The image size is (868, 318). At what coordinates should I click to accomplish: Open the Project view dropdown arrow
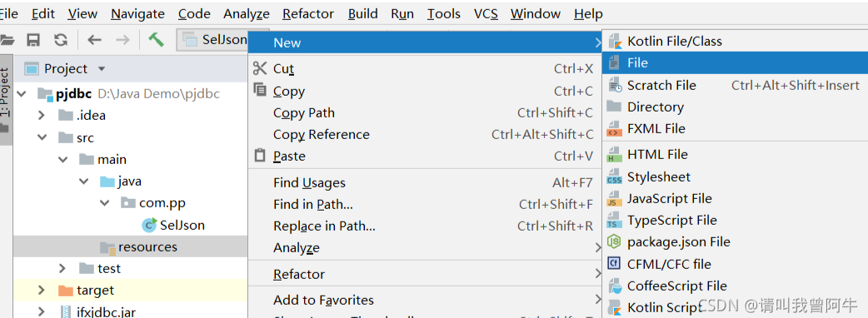pos(102,69)
